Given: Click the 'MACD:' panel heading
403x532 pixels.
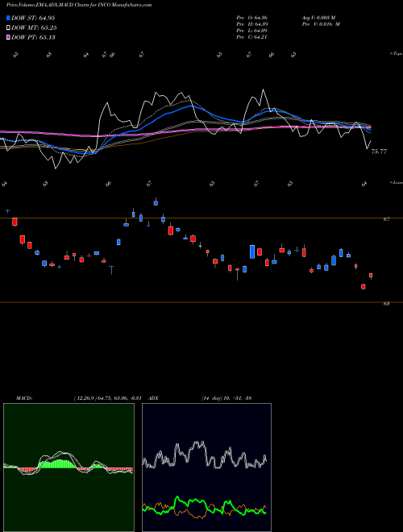Looking at the screenshot, I should tap(23, 398).
